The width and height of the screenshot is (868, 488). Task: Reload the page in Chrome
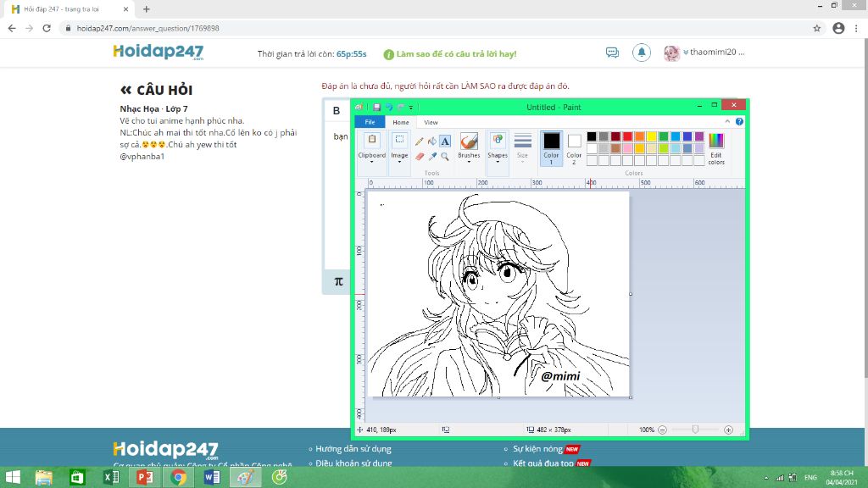[x=47, y=28]
